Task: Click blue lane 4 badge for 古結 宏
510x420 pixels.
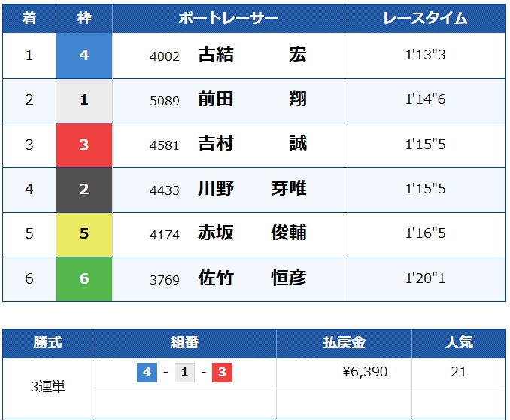Action: click(84, 56)
